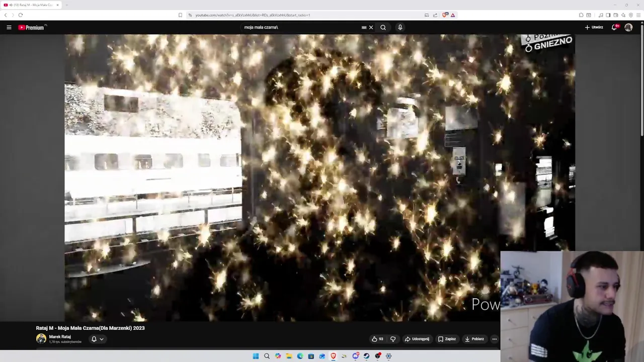Open the on-screen keyboard icon in search
Viewport: 644px width, 362px height.
click(364, 27)
